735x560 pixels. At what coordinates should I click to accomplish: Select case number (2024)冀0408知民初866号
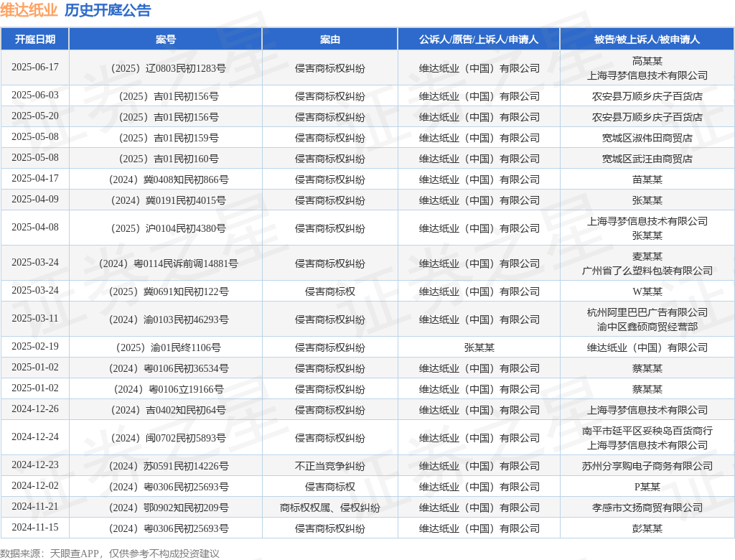[168, 179]
